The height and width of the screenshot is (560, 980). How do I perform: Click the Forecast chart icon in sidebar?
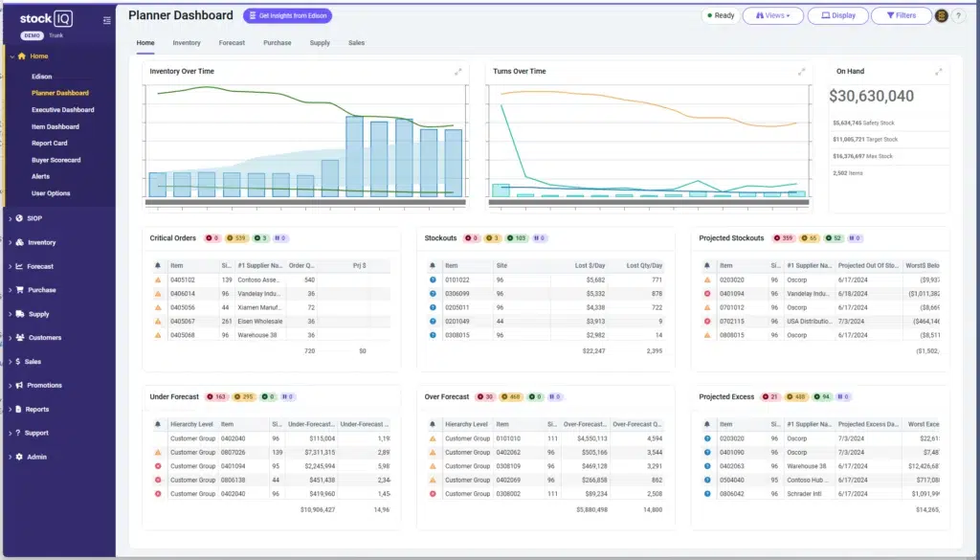[19, 266]
